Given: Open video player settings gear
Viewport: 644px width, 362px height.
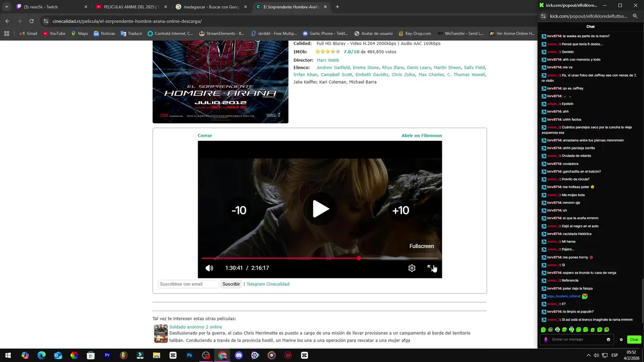Looking at the screenshot, I should click(x=412, y=268).
